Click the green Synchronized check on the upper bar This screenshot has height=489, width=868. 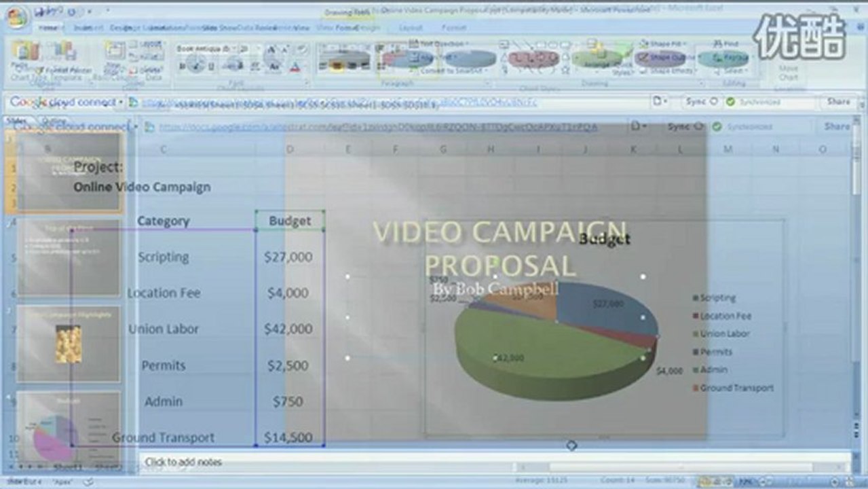tap(730, 102)
